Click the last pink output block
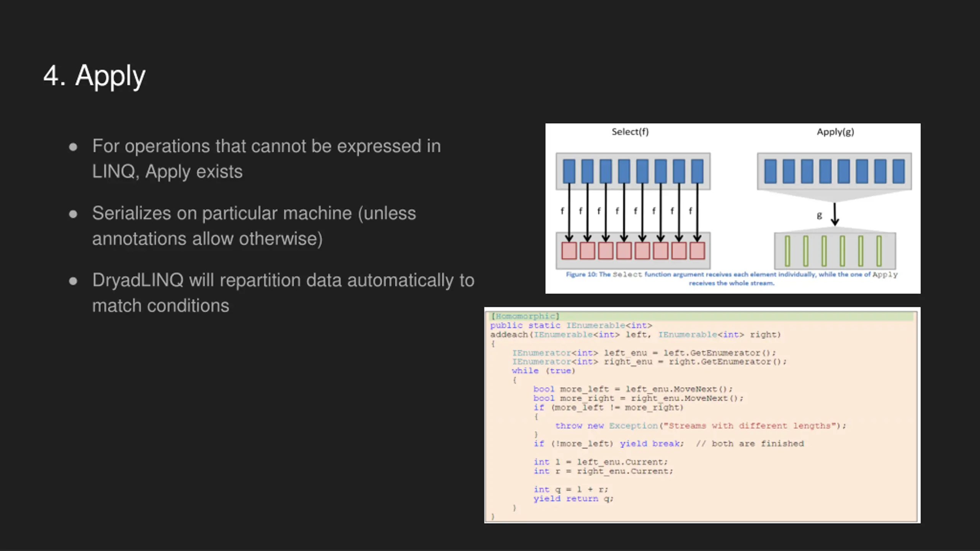 coord(697,251)
